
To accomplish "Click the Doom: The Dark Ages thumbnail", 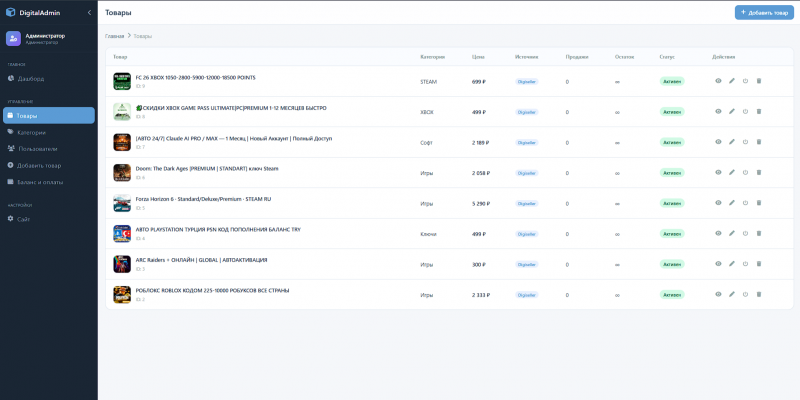I will point(122,172).
